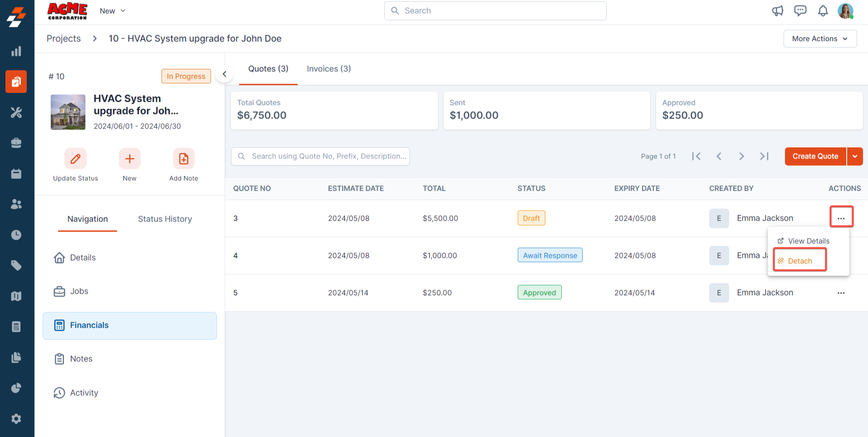Open the Create Quote dropdown arrow
Image resolution: width=868 pixels, height=437 pixels.
[855, 157]
